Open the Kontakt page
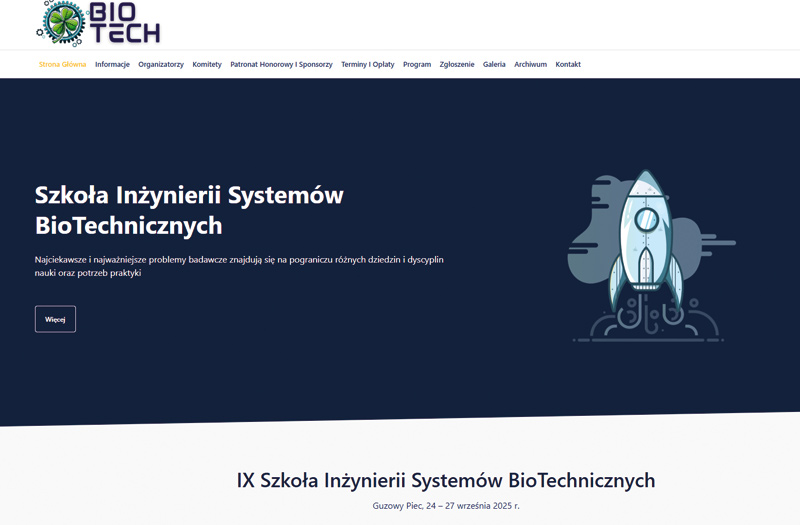 (x=568, y=64)
